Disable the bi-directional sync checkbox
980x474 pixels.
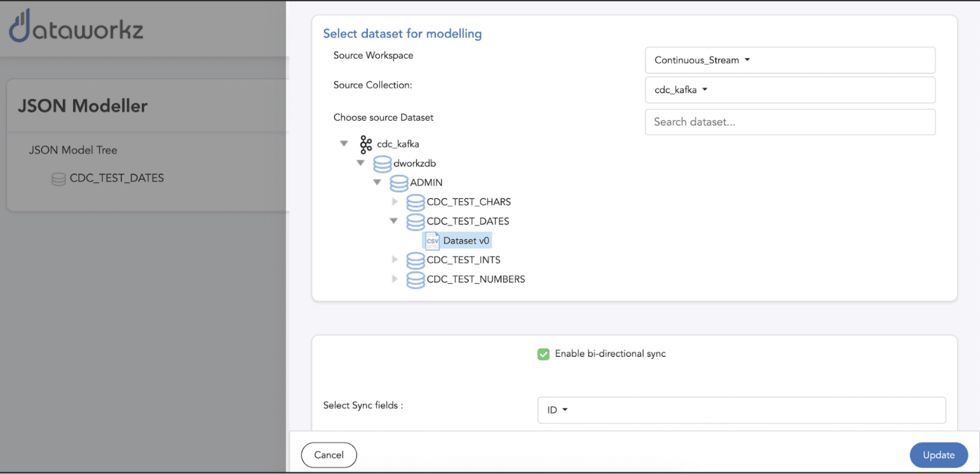tap(543, 354)
